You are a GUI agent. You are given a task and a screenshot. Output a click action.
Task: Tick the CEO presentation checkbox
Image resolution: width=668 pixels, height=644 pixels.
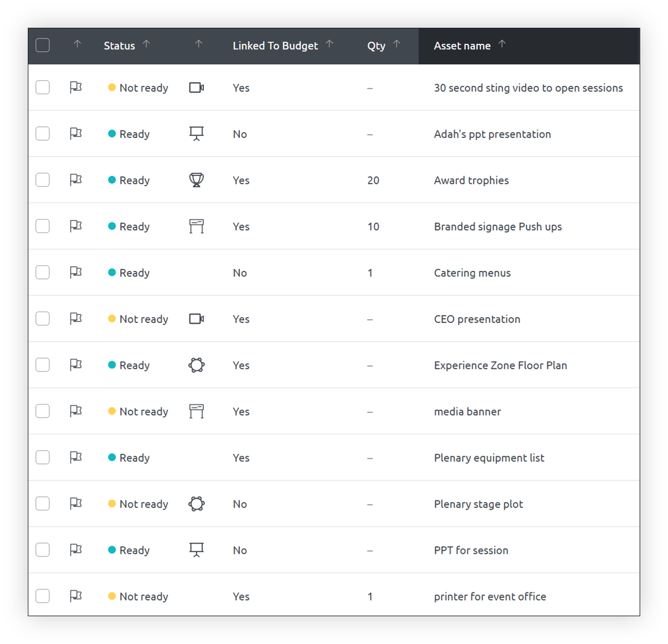[43, 319]
